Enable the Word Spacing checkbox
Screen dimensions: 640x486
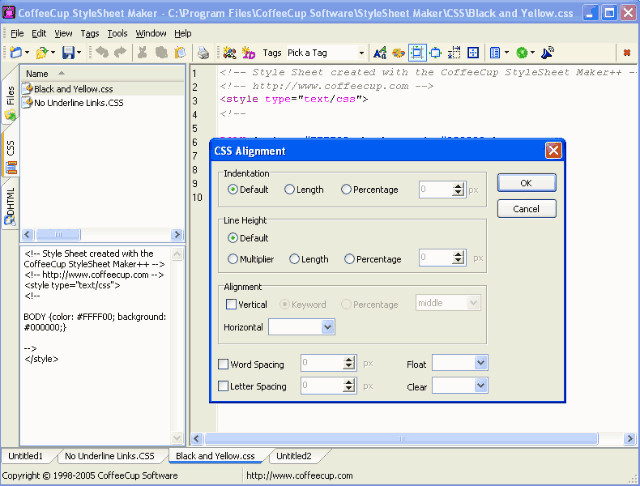[x=223, y=364]
